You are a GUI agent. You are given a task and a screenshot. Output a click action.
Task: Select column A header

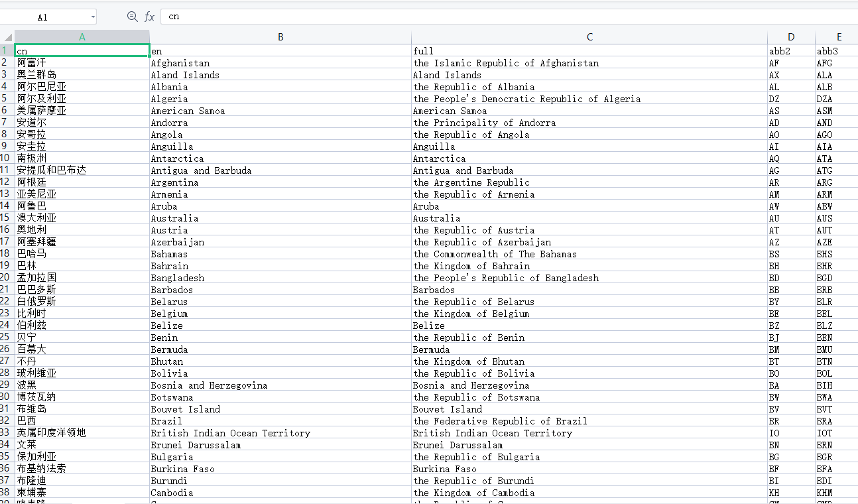point(82,37)
